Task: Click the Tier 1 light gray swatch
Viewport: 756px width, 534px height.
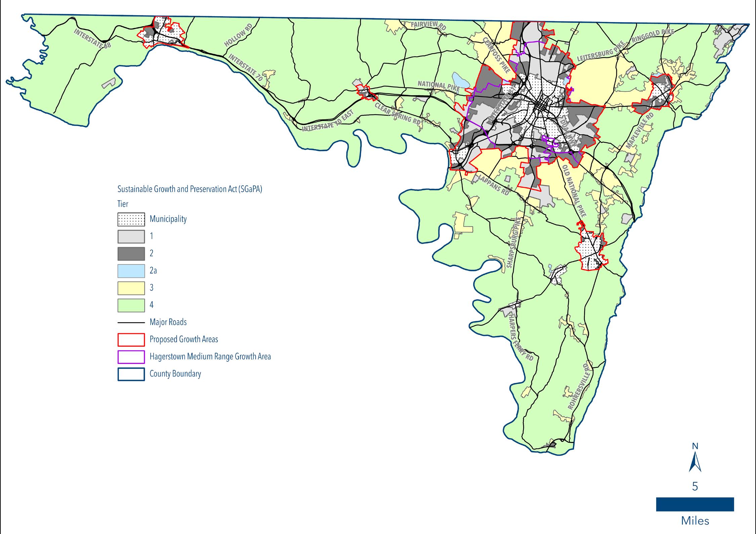Action: (131, 236)
